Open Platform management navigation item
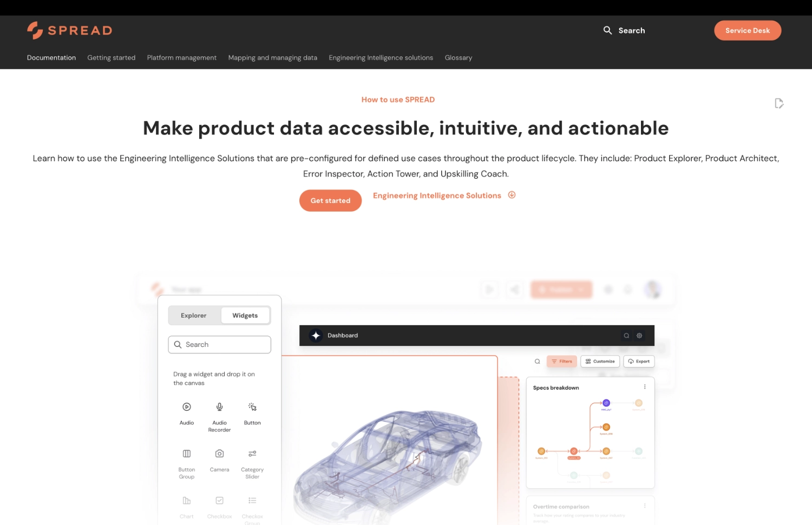 coord(182,58)
